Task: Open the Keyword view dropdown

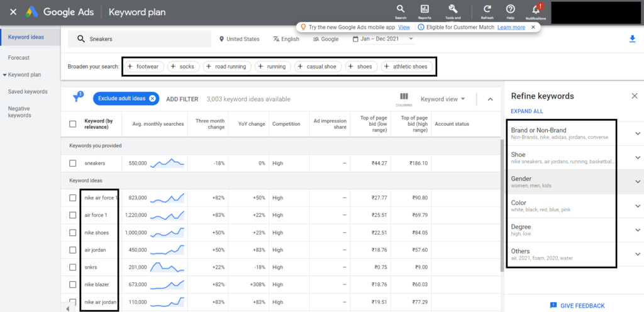Action: (443, 99)
